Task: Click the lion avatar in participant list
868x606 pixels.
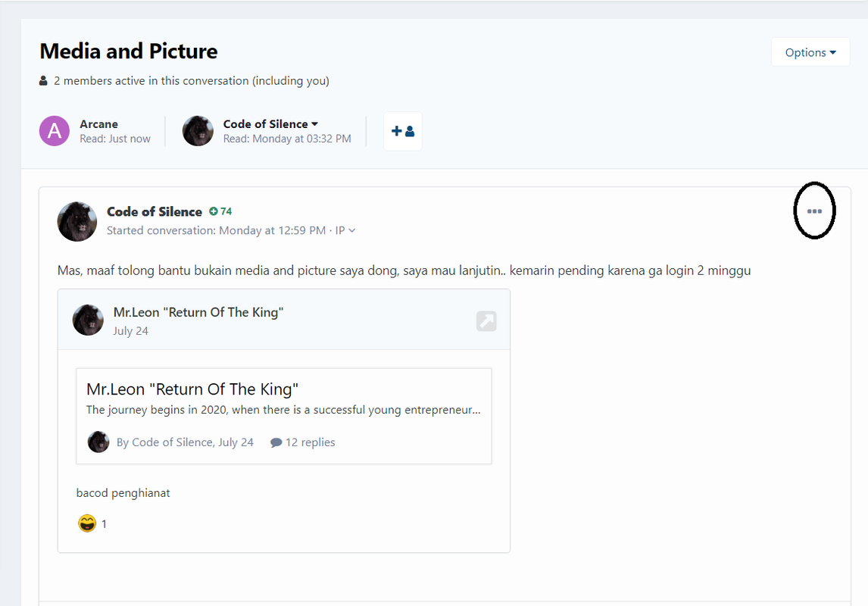Action: [x=198, y=131]
